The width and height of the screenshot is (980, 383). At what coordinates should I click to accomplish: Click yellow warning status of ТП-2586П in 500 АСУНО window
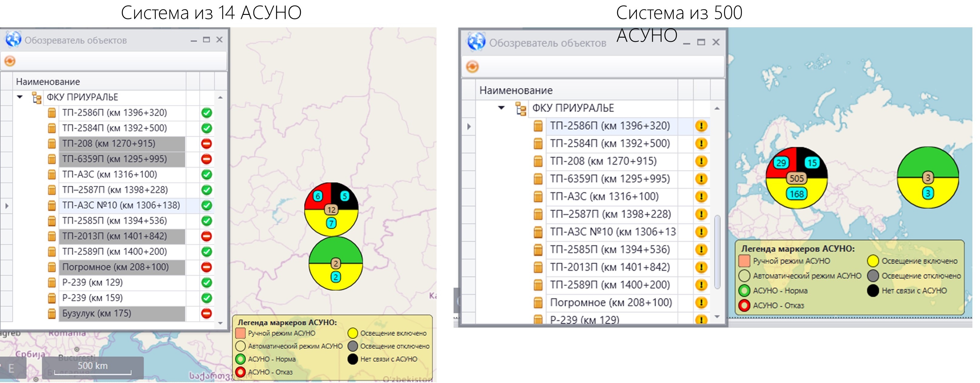click(701, 126)
